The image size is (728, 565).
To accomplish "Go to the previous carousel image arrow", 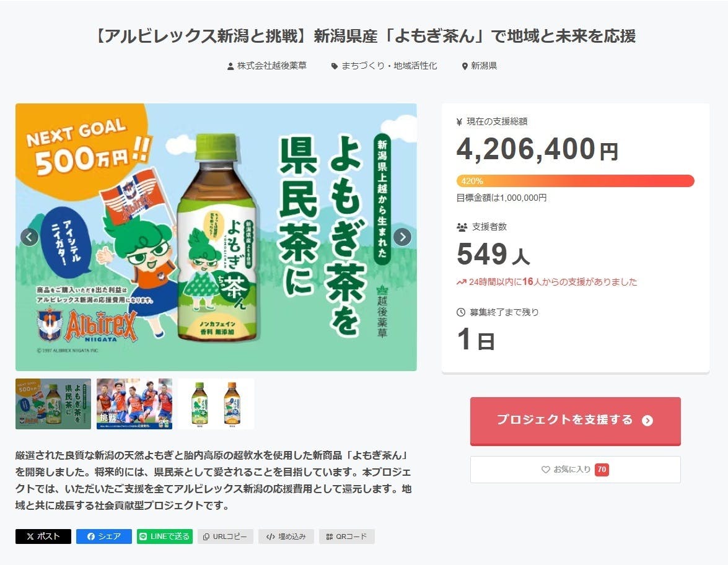I will 30,237.
